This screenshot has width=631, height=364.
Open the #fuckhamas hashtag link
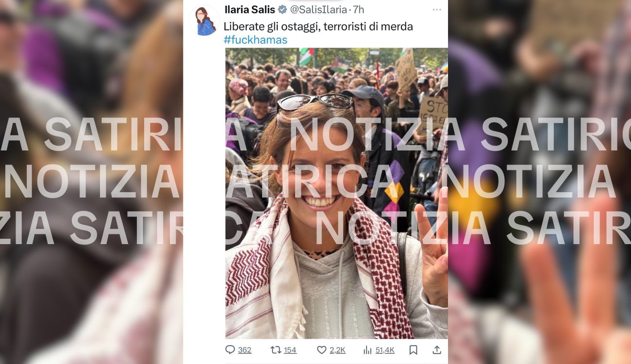(255, 40)
